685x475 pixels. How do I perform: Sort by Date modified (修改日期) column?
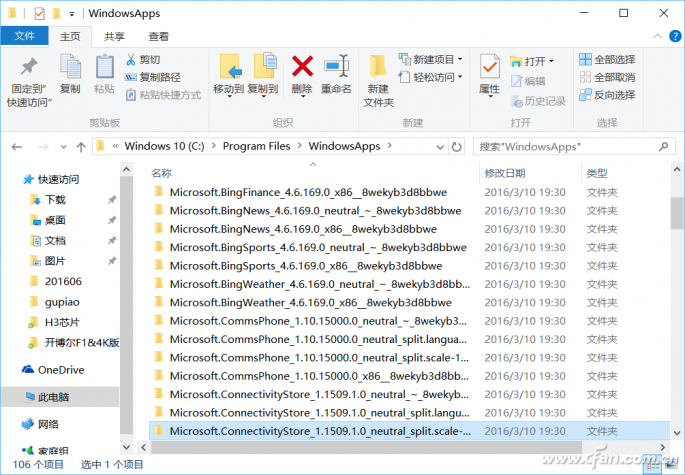click(x=505, y=173)
